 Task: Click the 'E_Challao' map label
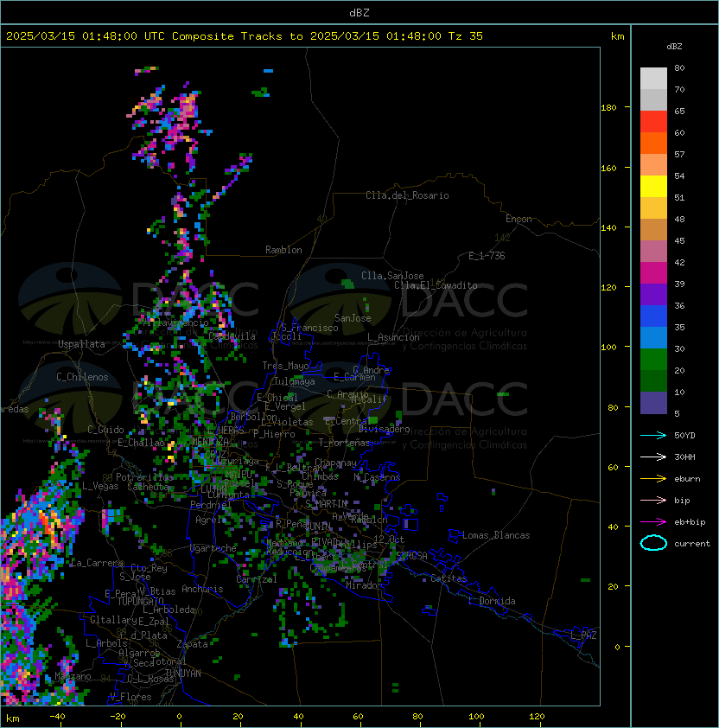coord(141,443)
